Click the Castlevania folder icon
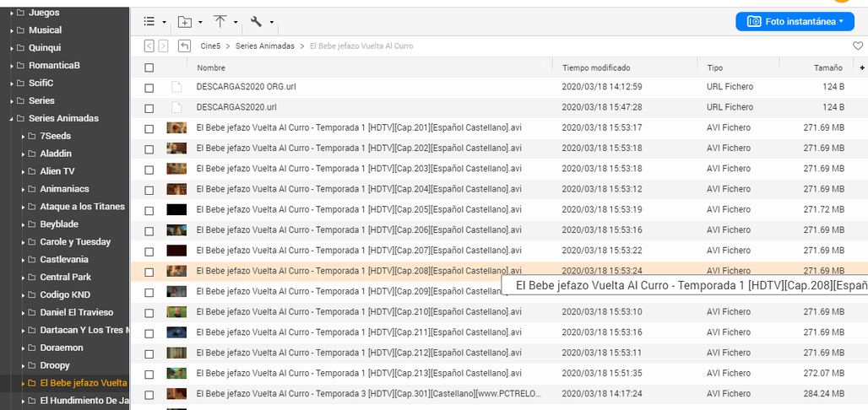 point(31,260)
